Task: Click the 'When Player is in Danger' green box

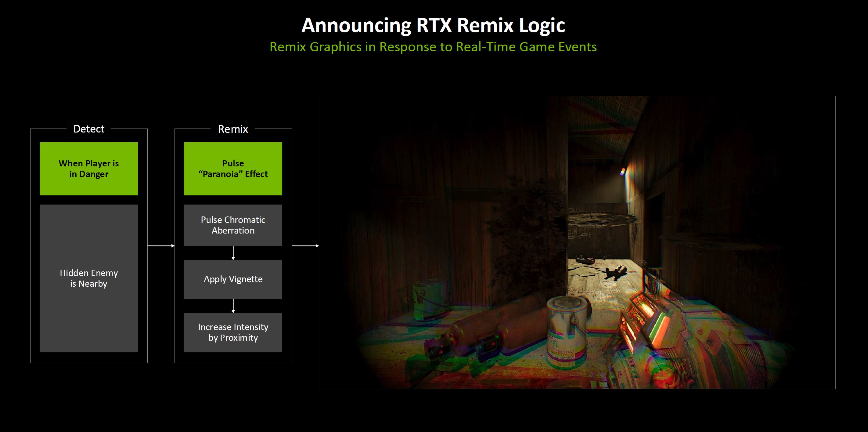Action: click(88, 169)
